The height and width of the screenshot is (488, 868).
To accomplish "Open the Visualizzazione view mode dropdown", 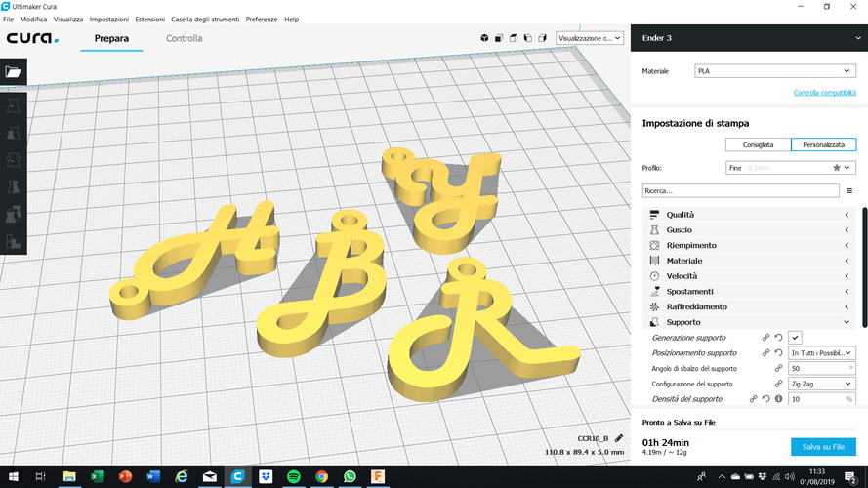I will tap(590, 38).
